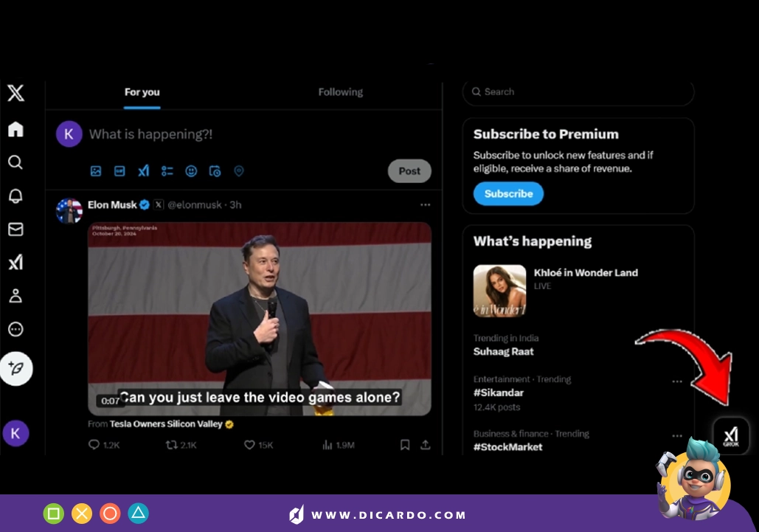Open the #Sikandar trending topic
This screenshot has height=532, width=759.
(499, 393)
